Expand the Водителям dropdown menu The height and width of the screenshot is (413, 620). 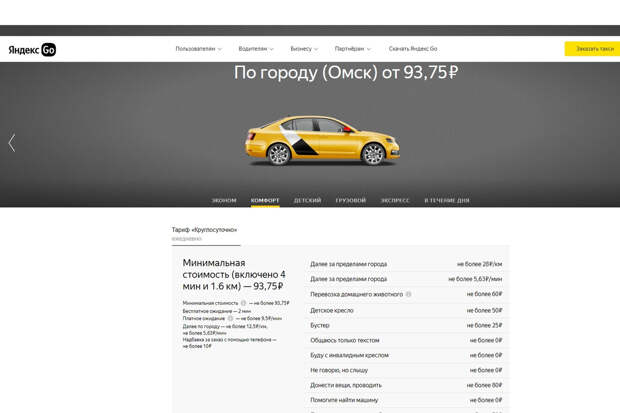point(256,49)
